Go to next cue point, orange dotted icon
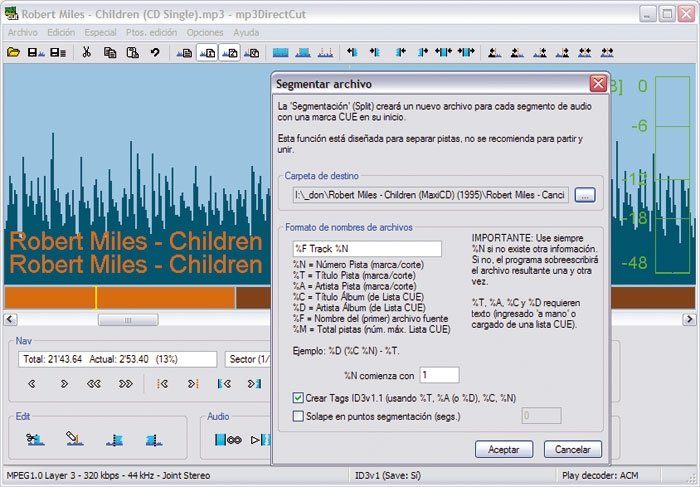Viewport: 700px width, 487px height. tap(193, 383)
